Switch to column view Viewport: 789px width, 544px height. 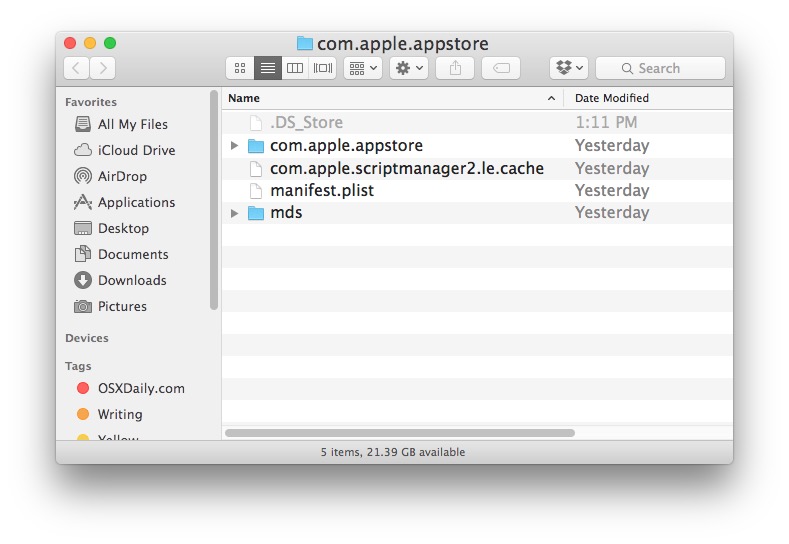[x=295, y=68]
